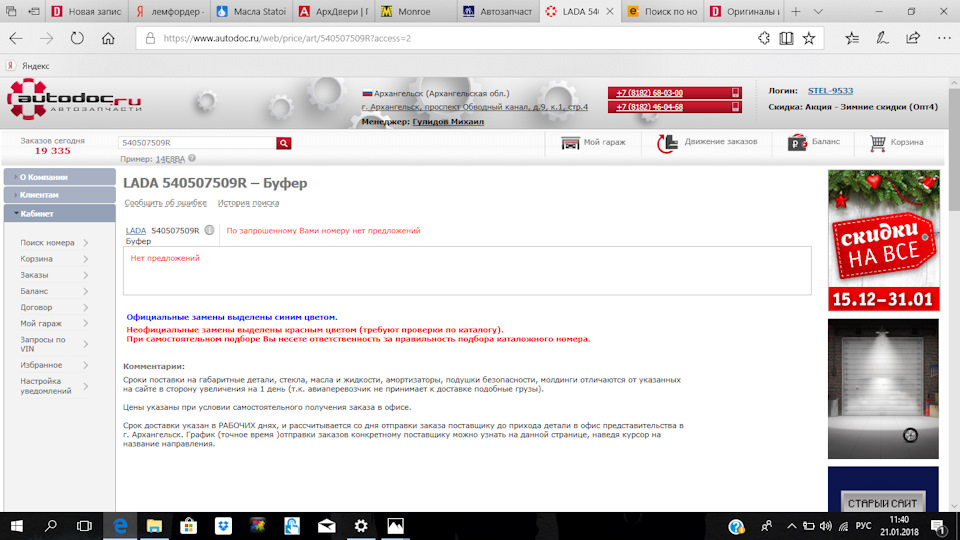
Task: Click the red search magnifier button
Action: [x=283, y=143]
